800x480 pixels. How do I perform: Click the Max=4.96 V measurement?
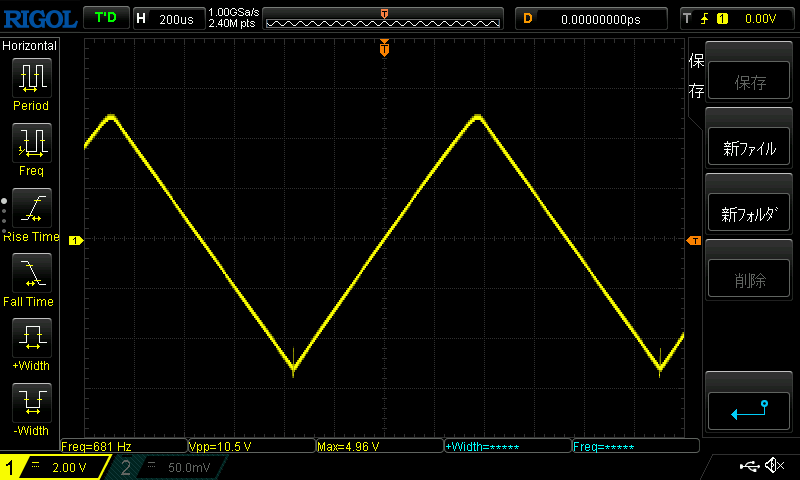point(380,446)
